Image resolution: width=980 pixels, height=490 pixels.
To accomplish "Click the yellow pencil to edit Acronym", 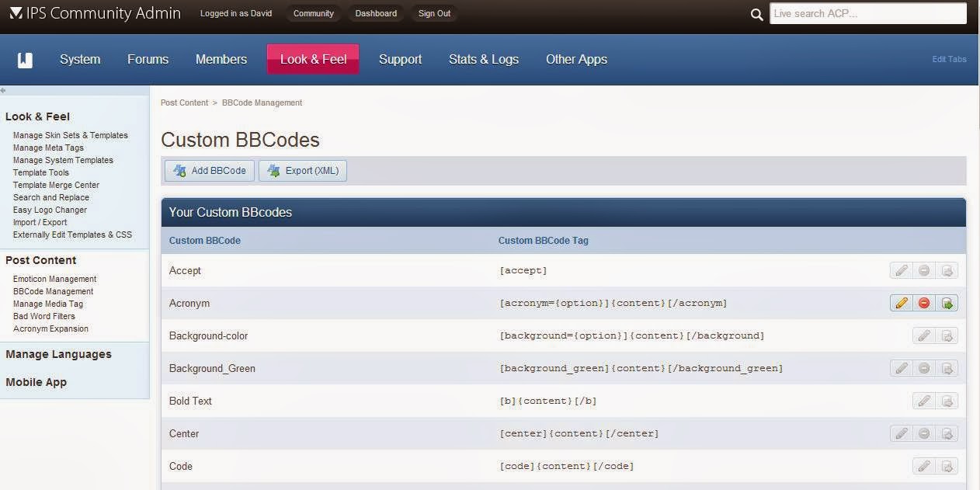I will click(901, 303).
